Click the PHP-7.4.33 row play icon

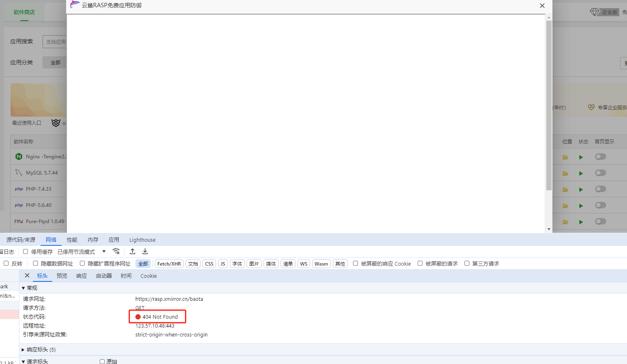[x=581, y=189]
